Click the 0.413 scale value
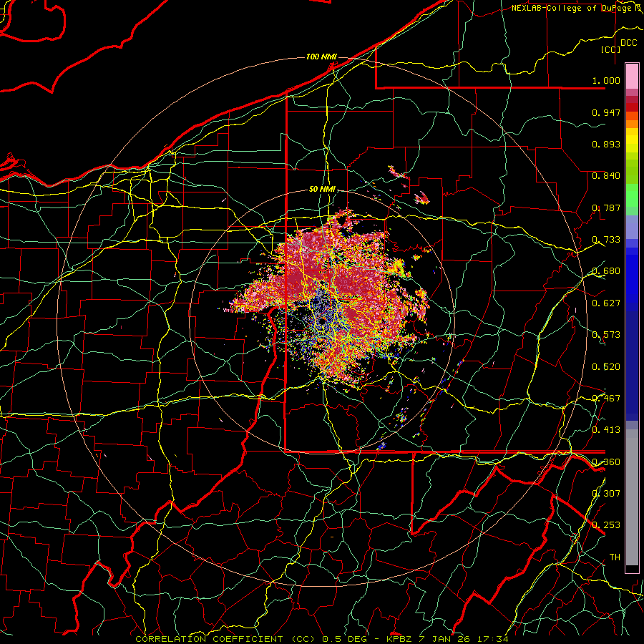The image size is (644, 644). pyautogui.click(x=606, y=430)
